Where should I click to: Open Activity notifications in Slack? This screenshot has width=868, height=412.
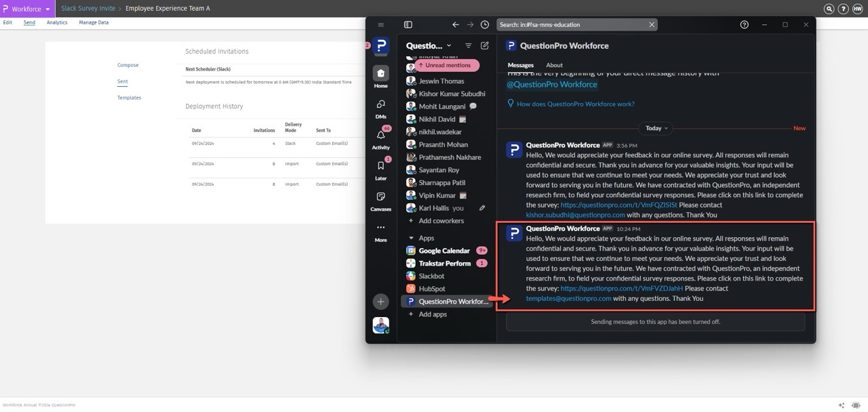[380, 139]
